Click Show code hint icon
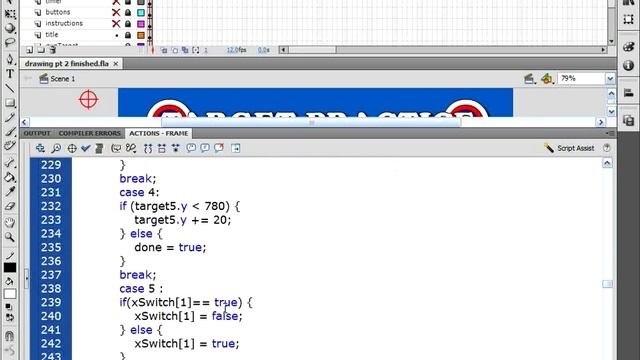Image resolution: width=640 pixels, height=360 pixels. (116, 148)
